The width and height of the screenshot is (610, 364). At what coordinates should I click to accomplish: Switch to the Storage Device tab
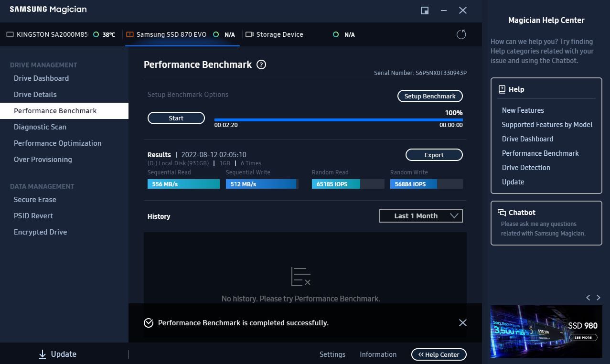pyautogui.click(x=279, y=34)
